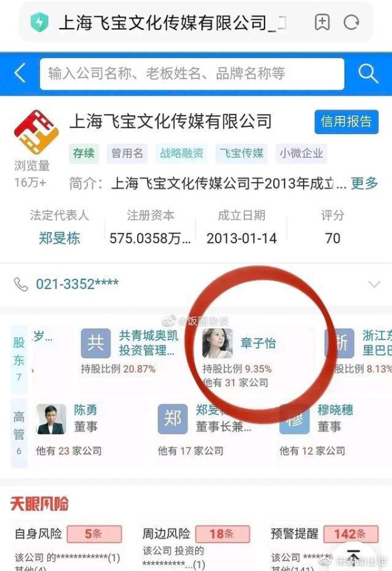Open the 信用报告 credit report
Image resolution: width=392 pixels, height=571 pixels.
(346, 122)
